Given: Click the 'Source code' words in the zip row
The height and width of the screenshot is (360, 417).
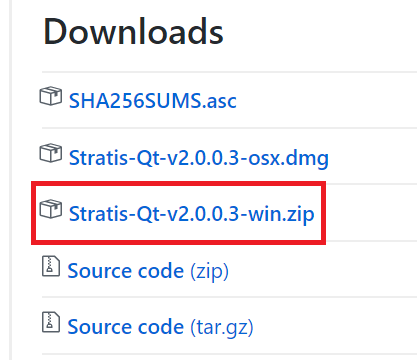Looking at the screenshot, I should [125, 271].
